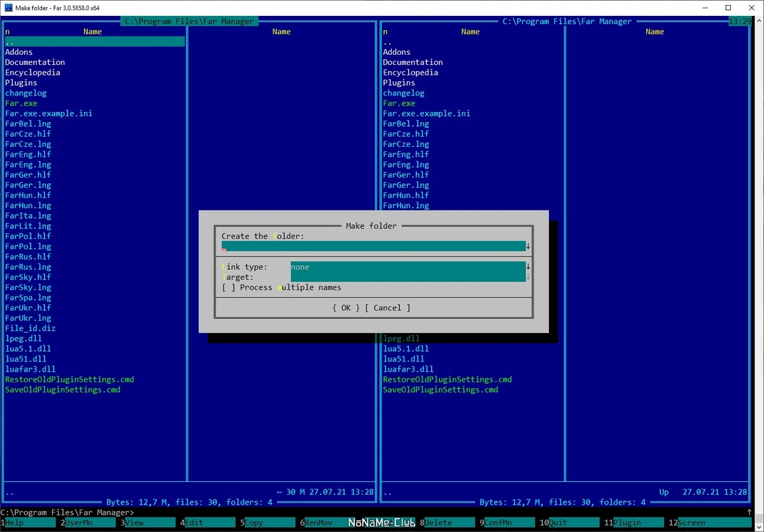Screen dimensions: 764x532
Task: Maximize the Far Manager window
Action: click(x=728, y=8)
